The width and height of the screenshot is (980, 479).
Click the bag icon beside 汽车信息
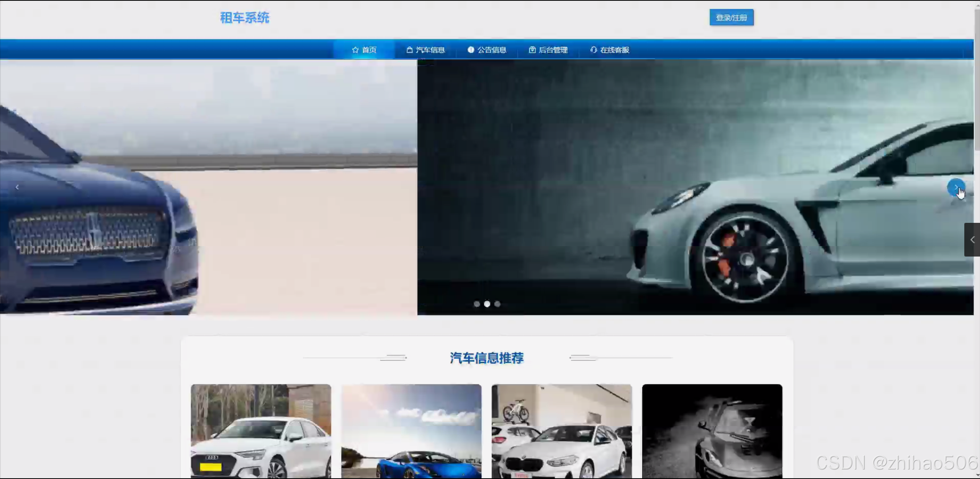tap(409, 50)
